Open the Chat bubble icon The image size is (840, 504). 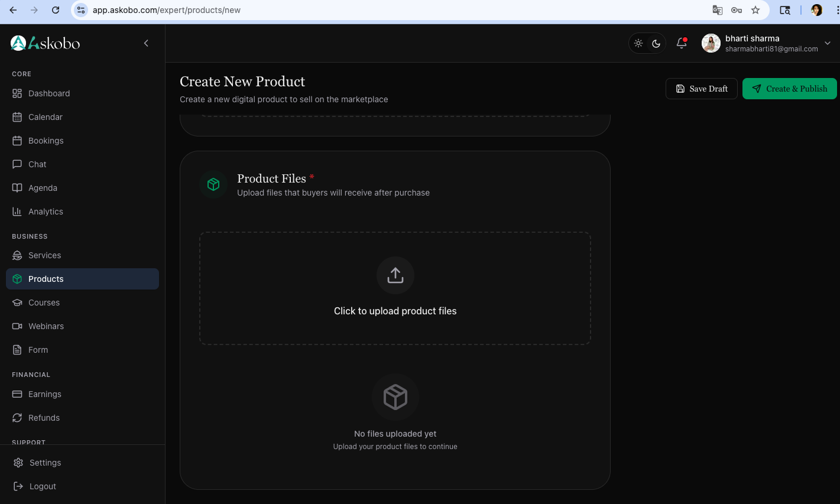coord(17,164)
